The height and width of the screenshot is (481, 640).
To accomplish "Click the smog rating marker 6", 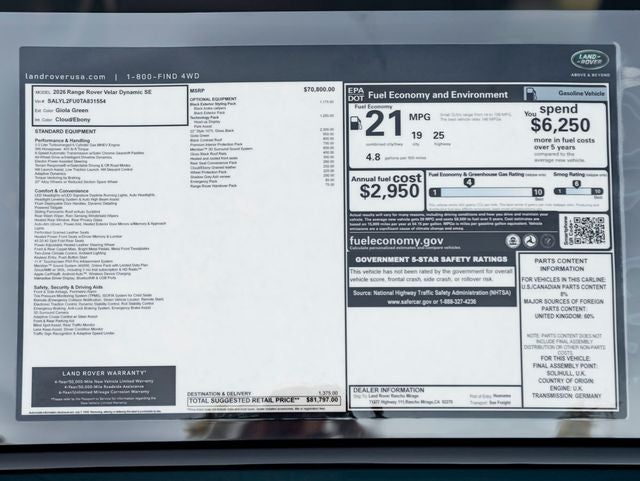I will [x=576, y=184].
